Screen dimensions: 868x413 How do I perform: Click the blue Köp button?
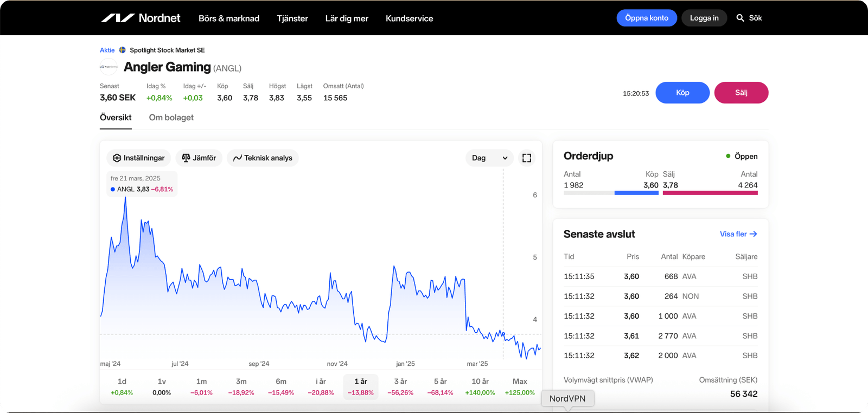coord(682,93)
